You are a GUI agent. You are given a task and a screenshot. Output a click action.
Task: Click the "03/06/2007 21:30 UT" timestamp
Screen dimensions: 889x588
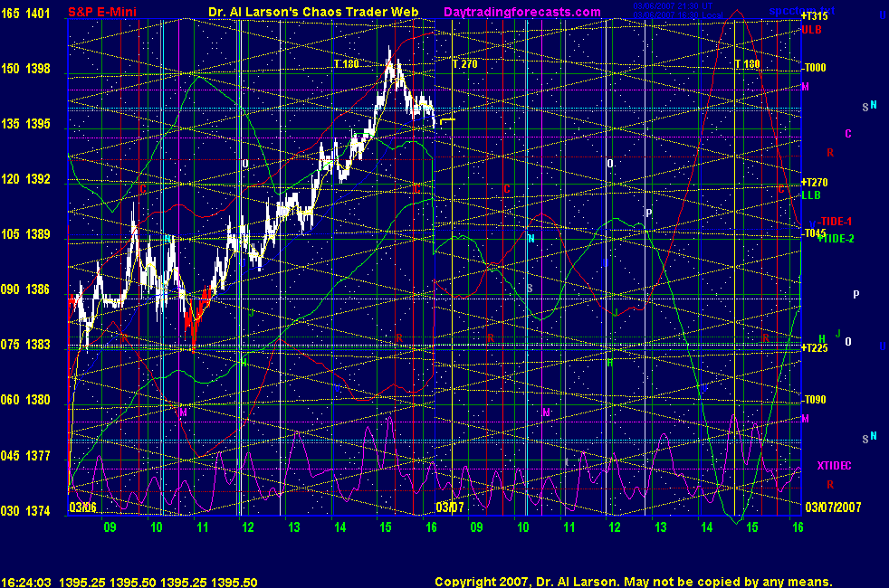click(x=673, y=6)
